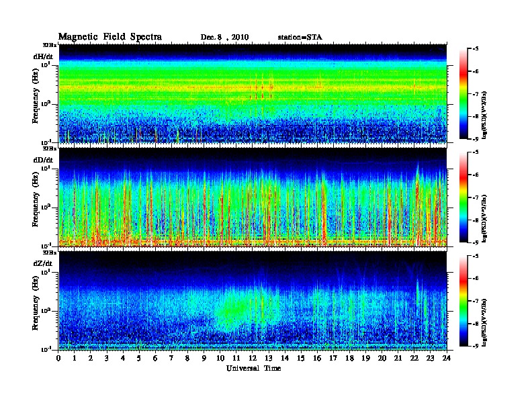The image size is (532, 411).
Task: Click hour tick label "22" on the time axis
Action: [414, 359]
